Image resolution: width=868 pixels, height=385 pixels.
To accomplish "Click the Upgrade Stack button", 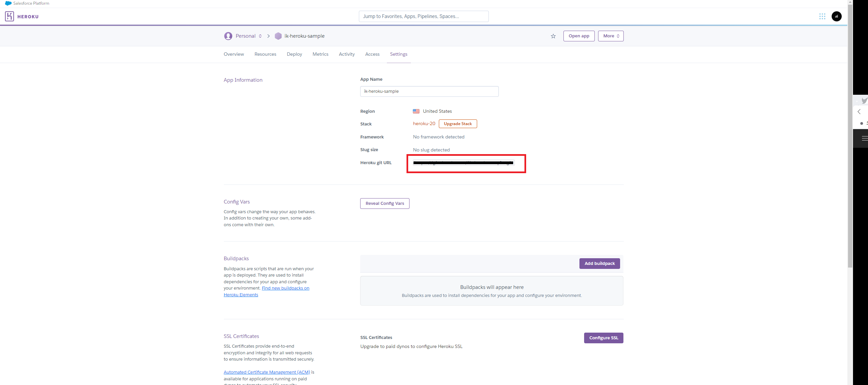I will [x=457, y=124].
